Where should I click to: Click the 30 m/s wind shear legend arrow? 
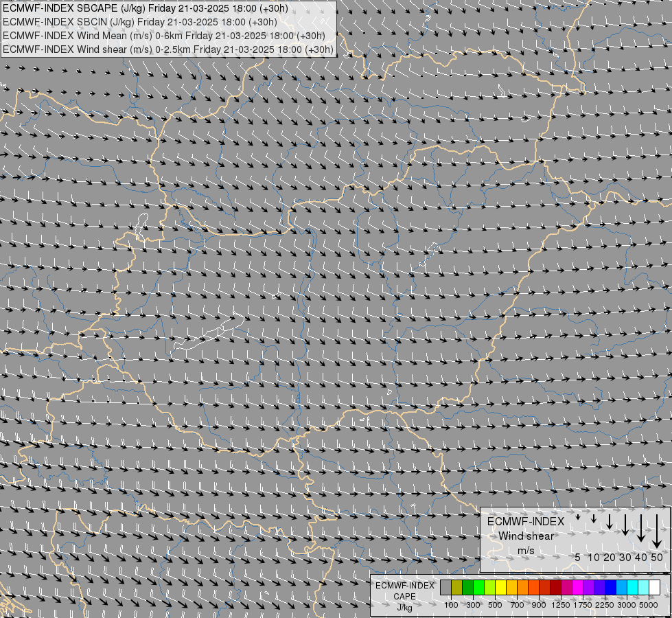(625, 525)
